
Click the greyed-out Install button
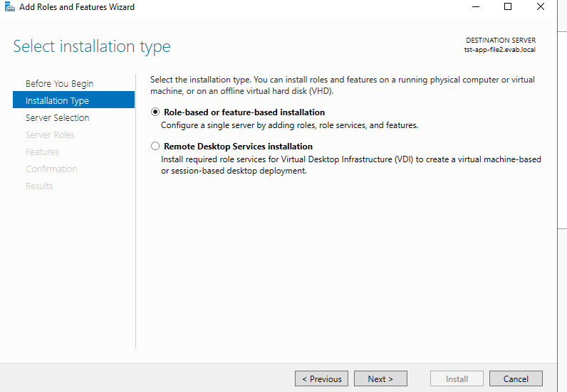pyautogui.click(x=457, y=378)
